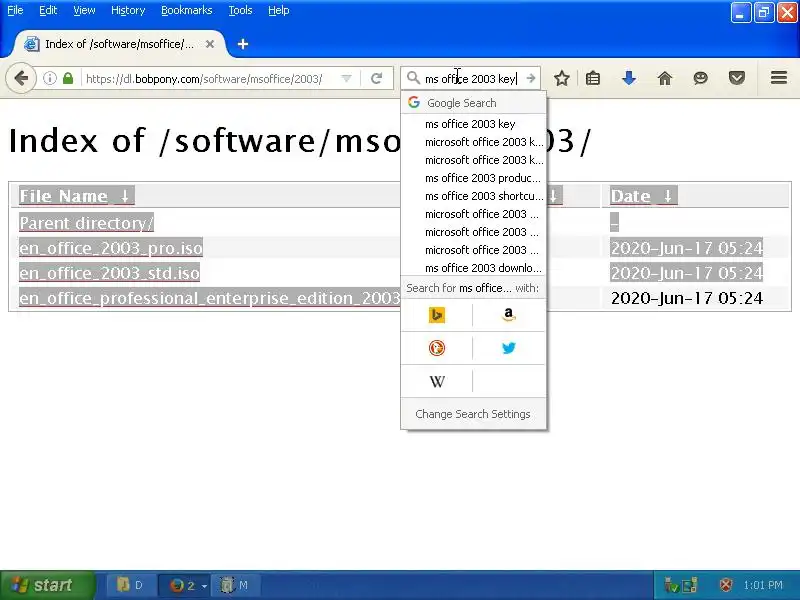The height and width of the screenshot is (600, 800).
Task: Search with Amazon engine icon
Action: (509, 315)
